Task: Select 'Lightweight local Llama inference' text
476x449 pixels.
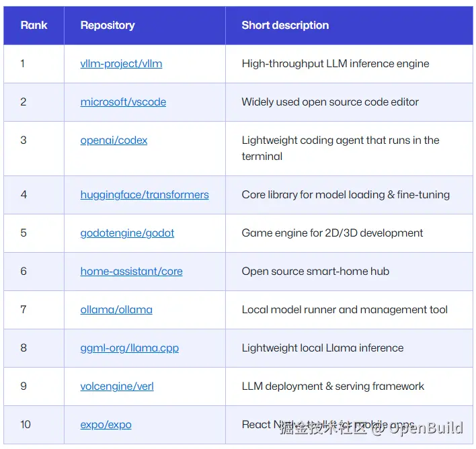Action: click(323, 348)
